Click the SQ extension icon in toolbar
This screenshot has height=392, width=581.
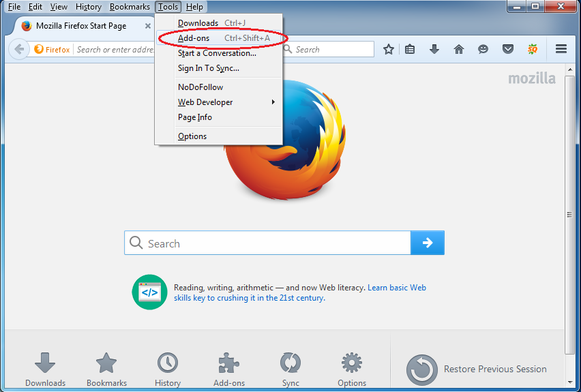[533, 49]
